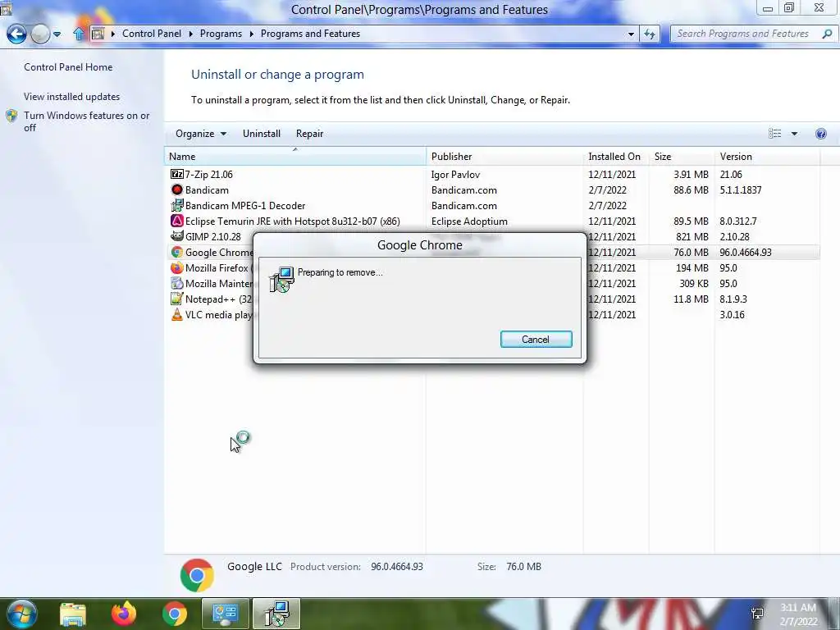
Task: Click the Repair toolbar command
Action: [x=309, y=134]
